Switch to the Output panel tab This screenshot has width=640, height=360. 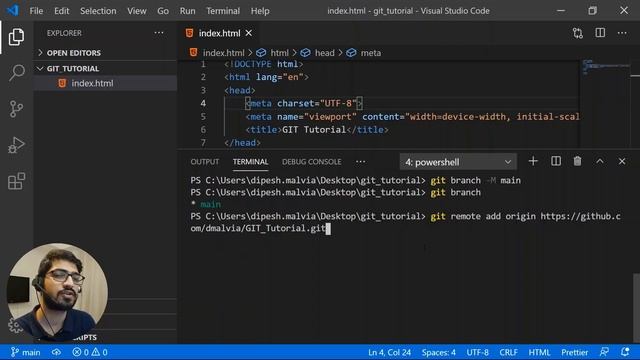click(204, 162)
